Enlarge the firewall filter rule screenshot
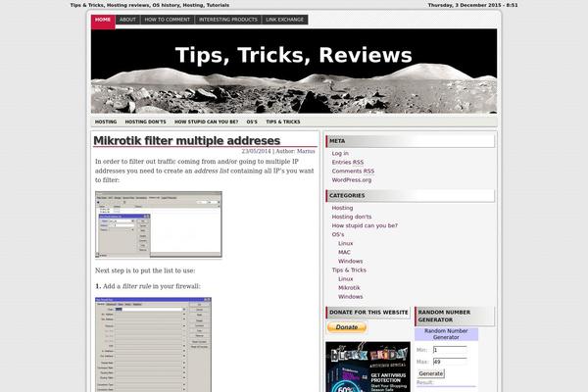The height and width of the screenshot is (392, 588). (x=154, y=344)
